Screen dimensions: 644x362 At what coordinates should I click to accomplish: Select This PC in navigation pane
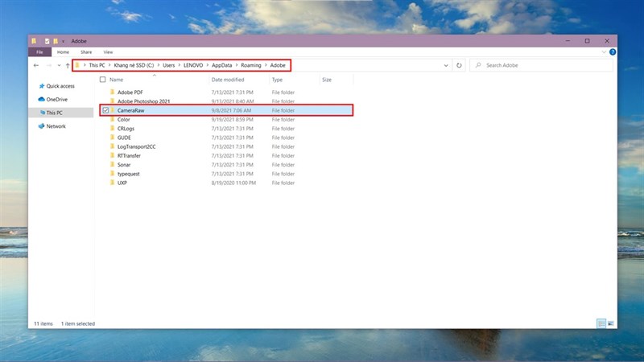[x=54, y=113]
